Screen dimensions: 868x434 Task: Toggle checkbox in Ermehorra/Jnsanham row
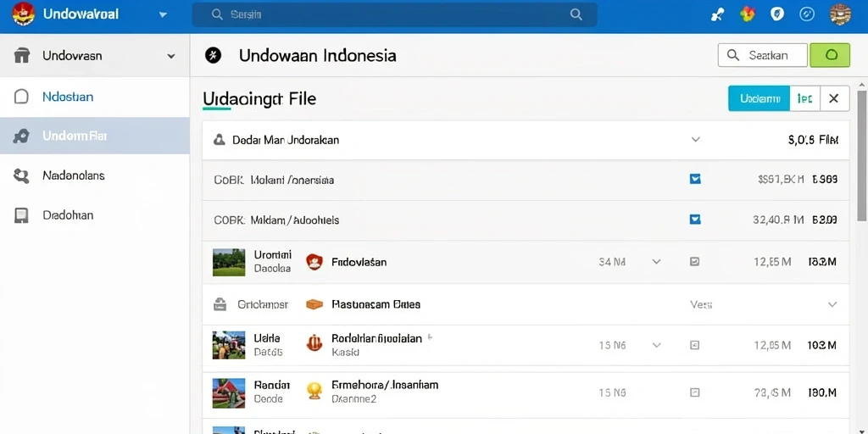(695, 392)
